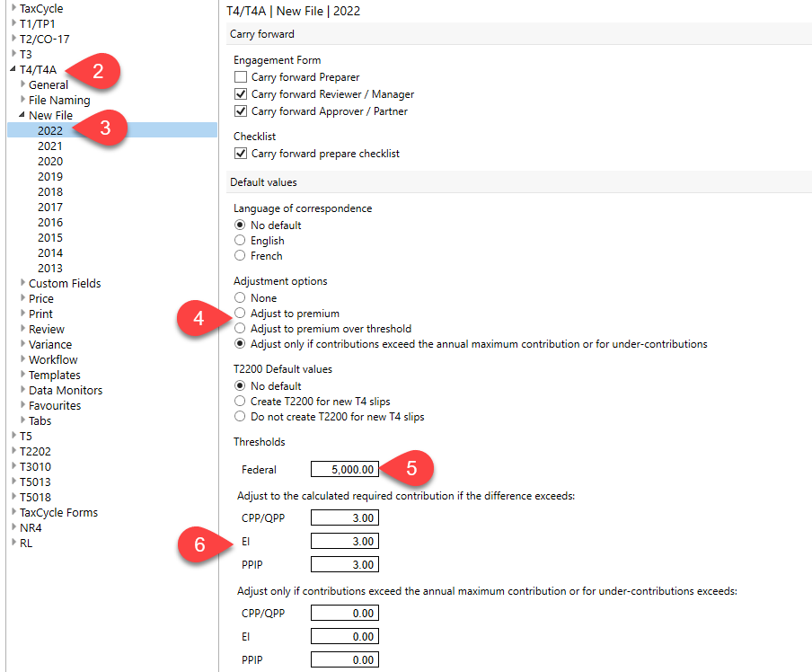Viewport: 812px width, 672px height.
Task: Expand the TaxCycle tree node
Action: coord(14,8)
